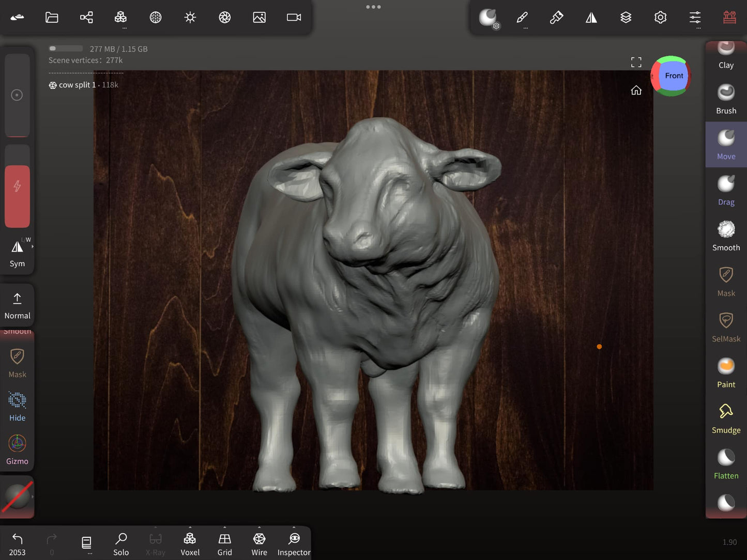Click the undo button
This screenshot has width=747, height=560.
pyautogui.click(x=17, y=544)
